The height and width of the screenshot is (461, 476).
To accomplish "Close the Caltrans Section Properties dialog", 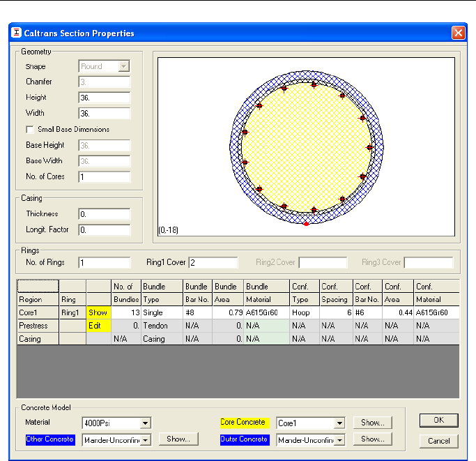I will 458,33.
